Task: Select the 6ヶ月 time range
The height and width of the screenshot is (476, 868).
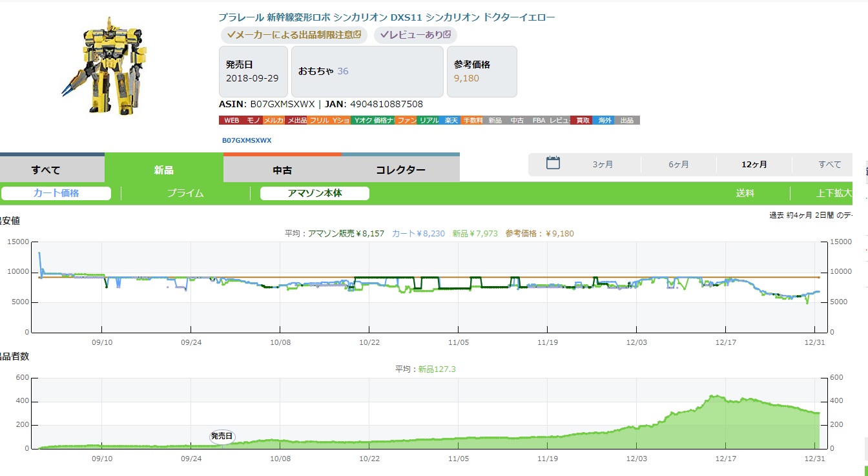Action: [678, 165]
